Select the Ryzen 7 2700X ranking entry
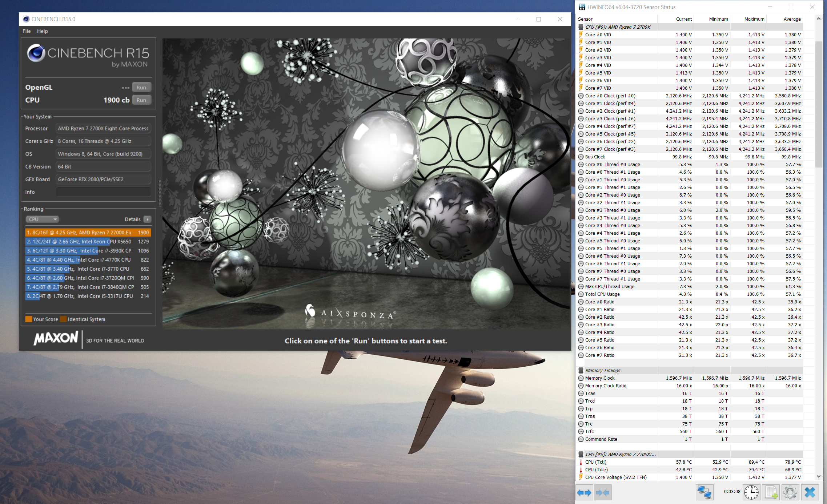 coord(88,233)
